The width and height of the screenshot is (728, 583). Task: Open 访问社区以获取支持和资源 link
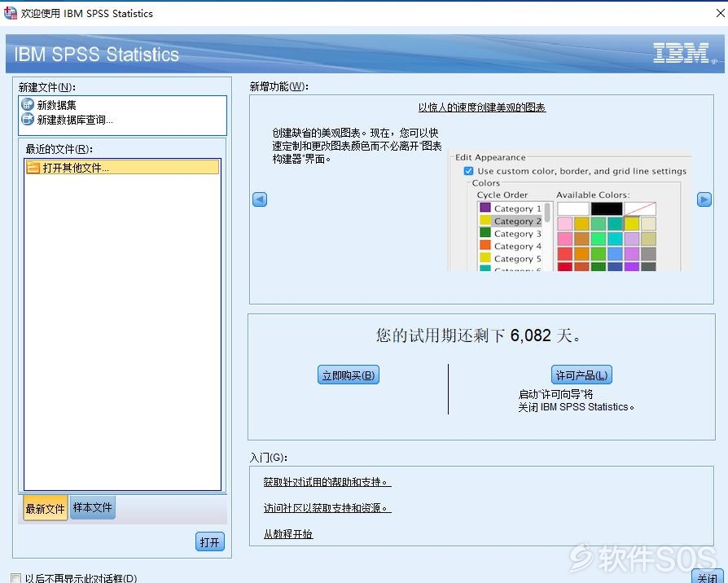327,508
